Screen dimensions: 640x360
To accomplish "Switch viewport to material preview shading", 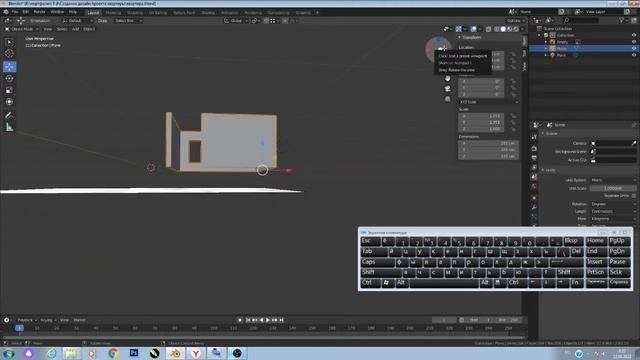I will (x=510, y=29).
